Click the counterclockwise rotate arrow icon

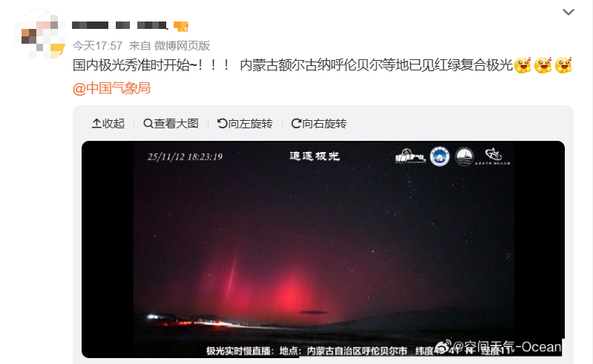pyautogui.click(x=222, y=124)
